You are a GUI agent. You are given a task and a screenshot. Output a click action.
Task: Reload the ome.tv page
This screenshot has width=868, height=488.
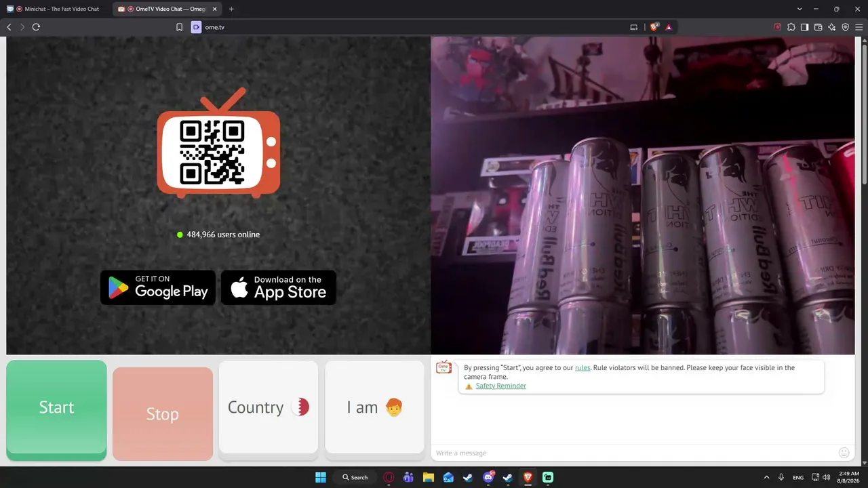[x=36, y=27]
